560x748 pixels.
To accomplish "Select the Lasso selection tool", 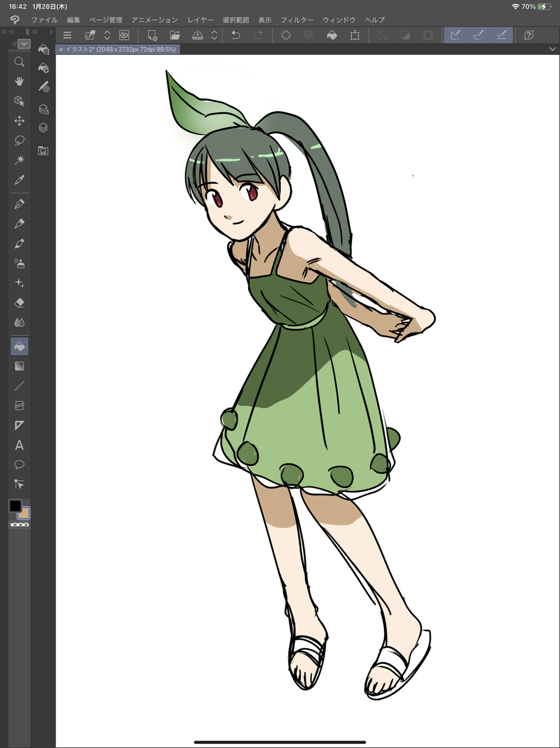I will [19, 140].
